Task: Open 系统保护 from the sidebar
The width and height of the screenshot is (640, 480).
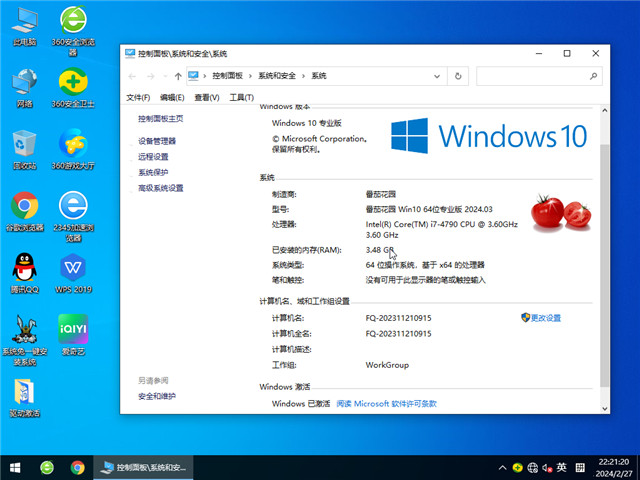Action: pyautogui.click(x=153, y=172)
